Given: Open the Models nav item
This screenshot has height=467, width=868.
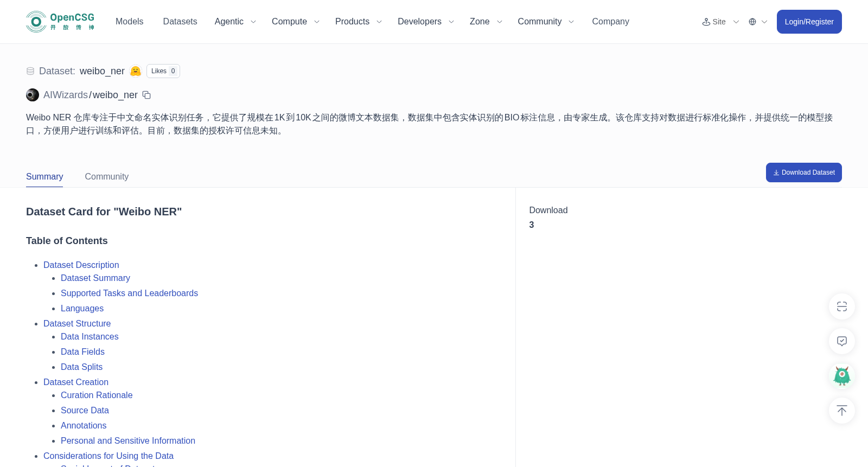Looking at the screenshot, I should coord(129,22).
